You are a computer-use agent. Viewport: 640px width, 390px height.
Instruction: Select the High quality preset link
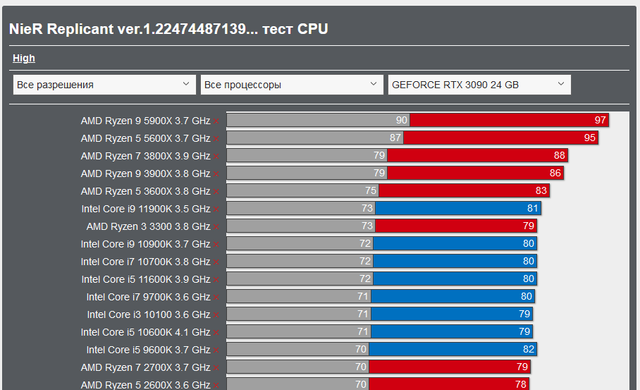[x=24, y=58]
